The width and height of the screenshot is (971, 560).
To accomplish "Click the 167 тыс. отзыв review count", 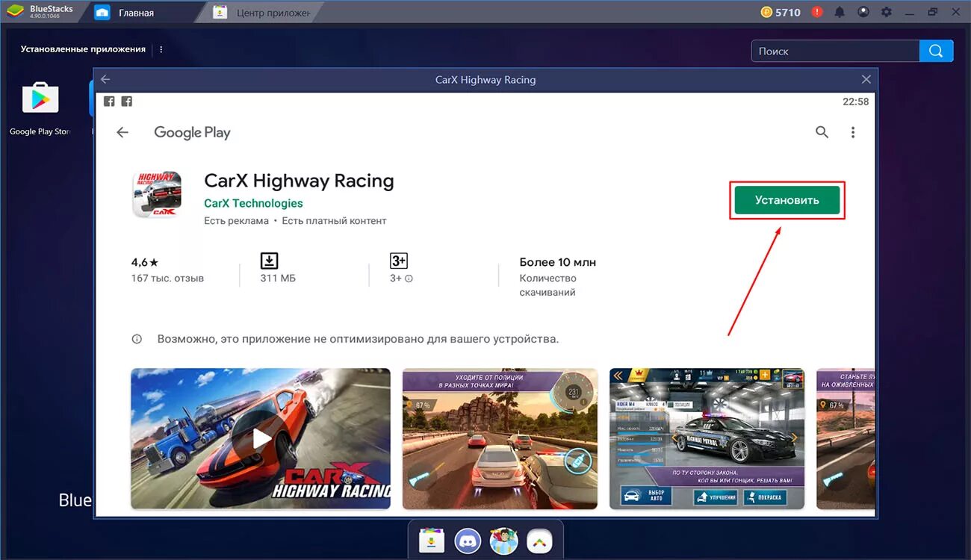I will [x=167, y=279].
